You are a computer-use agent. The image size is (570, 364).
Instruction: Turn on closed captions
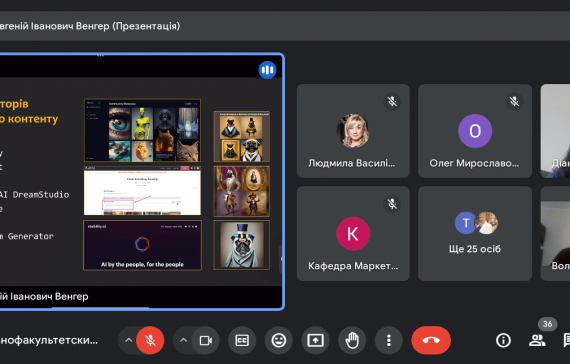[242, 340]
